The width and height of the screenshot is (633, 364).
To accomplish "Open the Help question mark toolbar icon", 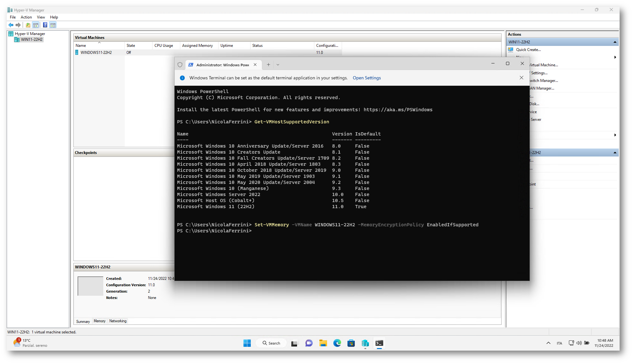I will [x=45, y=25].
